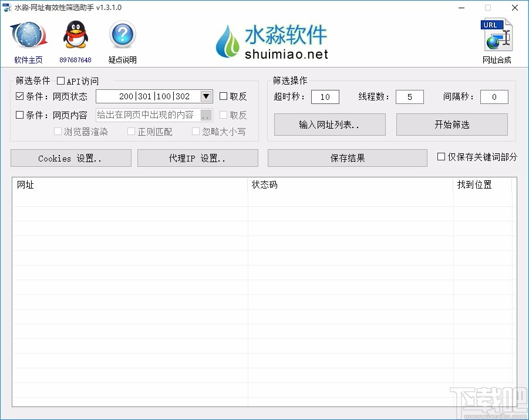Enable the 浏览器渲染 option
Image resolution: width=529 pixels, height=420 pixels.
(58, 131)
